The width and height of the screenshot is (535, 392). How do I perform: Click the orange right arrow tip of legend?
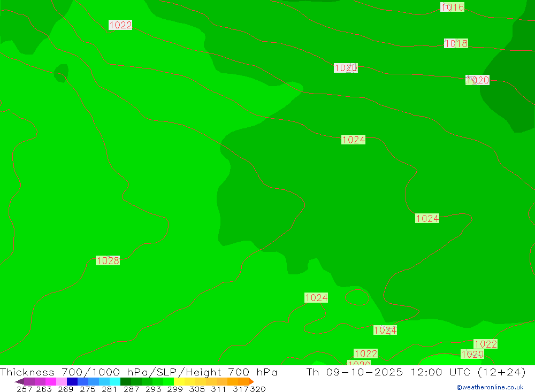pyautogui.click(x=251, y=381)
